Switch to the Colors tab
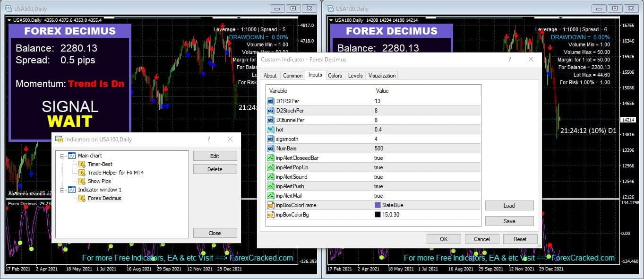The height and width of the screenshot is (279, 644). [x=335, y=76]
